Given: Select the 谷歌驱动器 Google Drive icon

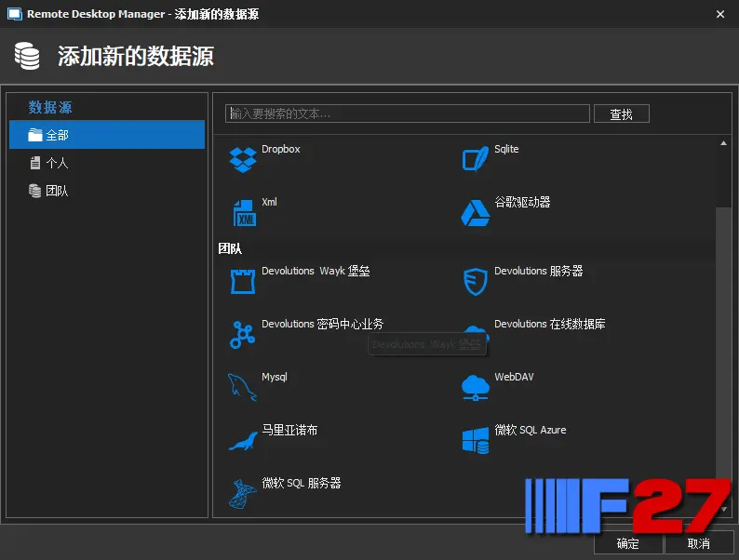Looking at the screenshot, I should pos(475,213).
